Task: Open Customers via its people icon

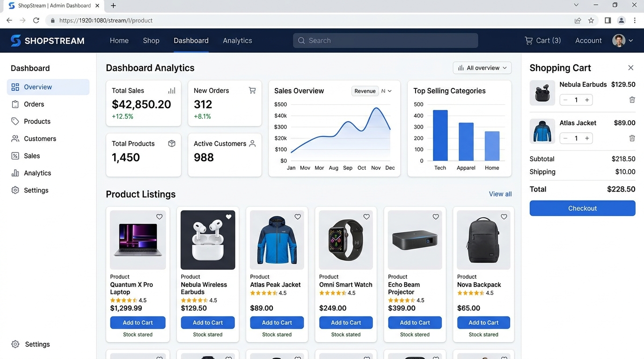Action: [x=15, y=139]
